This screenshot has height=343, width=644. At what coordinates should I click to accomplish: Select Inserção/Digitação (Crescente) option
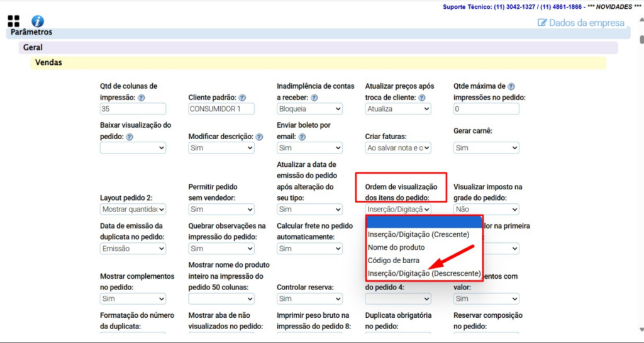click(425, 235)
